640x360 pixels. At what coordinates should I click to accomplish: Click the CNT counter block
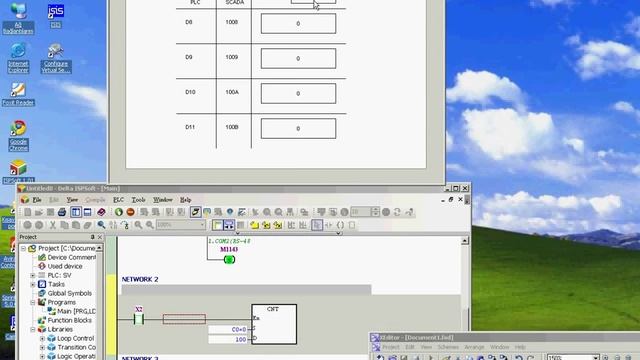click(x=274, y=324)
